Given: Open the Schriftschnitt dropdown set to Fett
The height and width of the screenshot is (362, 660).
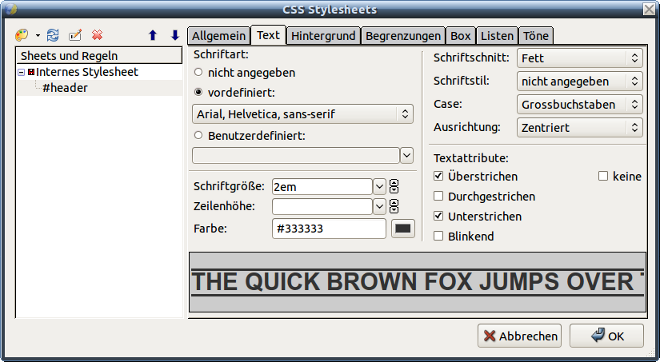Looking at the screenshot, I should point(580,58).
